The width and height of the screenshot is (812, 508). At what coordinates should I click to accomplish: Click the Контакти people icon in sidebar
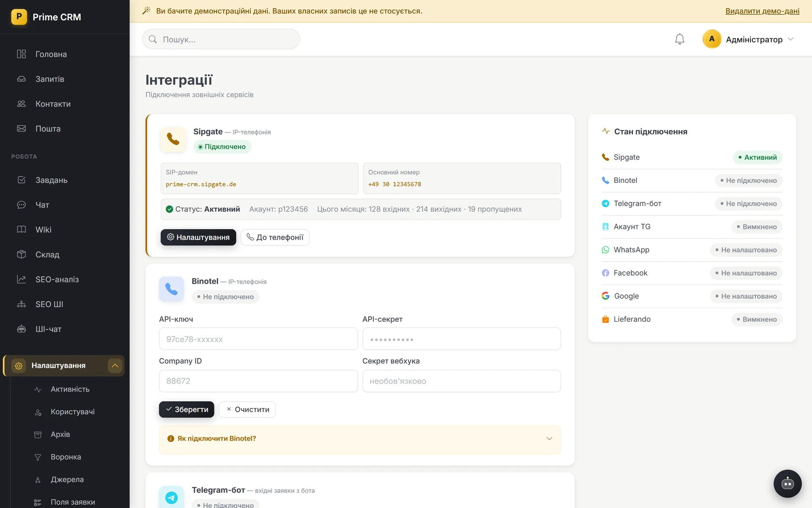22,104
